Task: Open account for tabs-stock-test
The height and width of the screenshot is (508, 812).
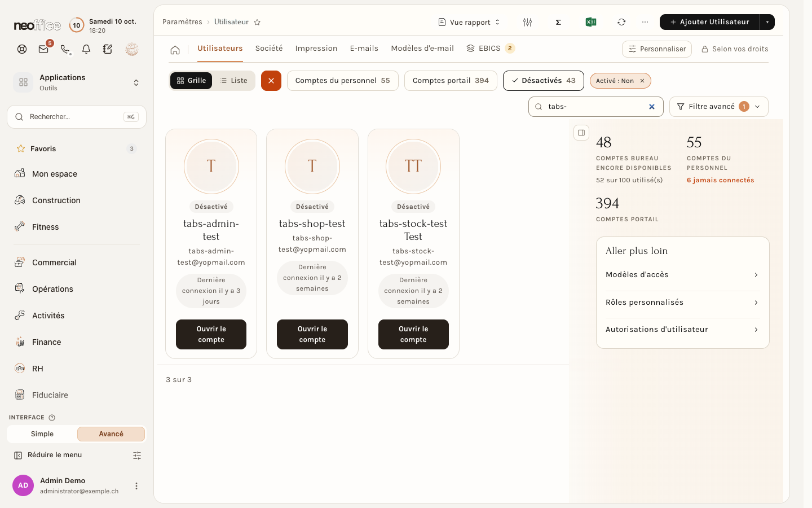Action: pyautogui.click(x=413, y=334)
